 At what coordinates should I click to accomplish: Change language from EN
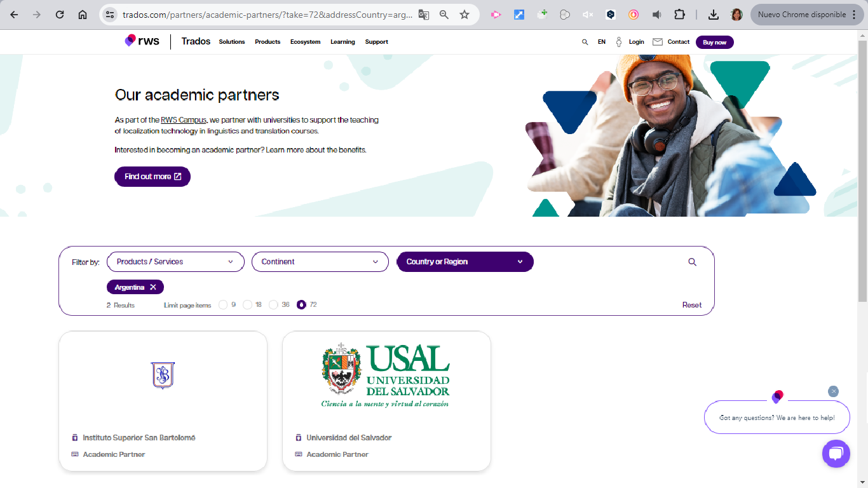pyautogui.click(x=602, y=42)
